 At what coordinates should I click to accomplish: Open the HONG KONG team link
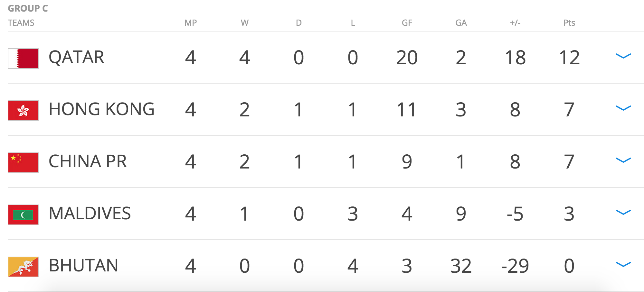click(101, 109)
